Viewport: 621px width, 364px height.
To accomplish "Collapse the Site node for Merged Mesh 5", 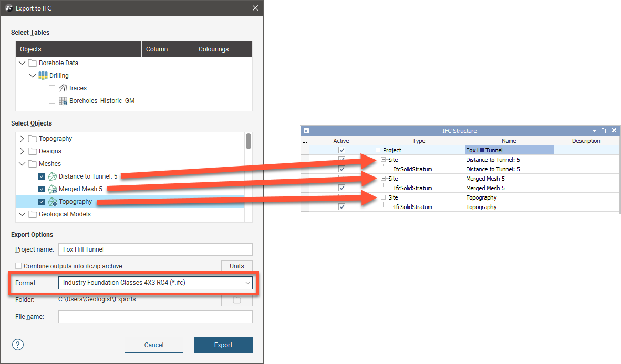I will point(384,179).
